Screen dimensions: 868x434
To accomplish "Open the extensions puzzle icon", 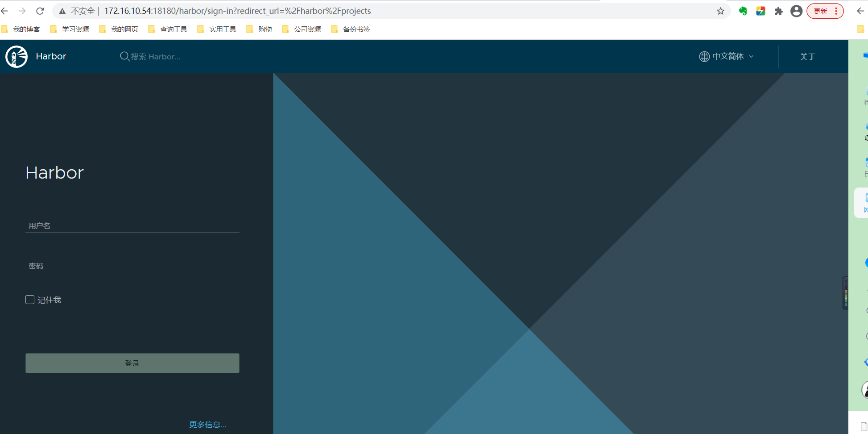I will [x=778, y=11].
